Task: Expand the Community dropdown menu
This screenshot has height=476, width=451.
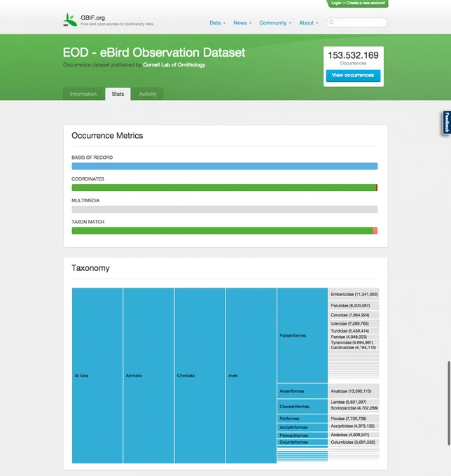Action: 275,23
